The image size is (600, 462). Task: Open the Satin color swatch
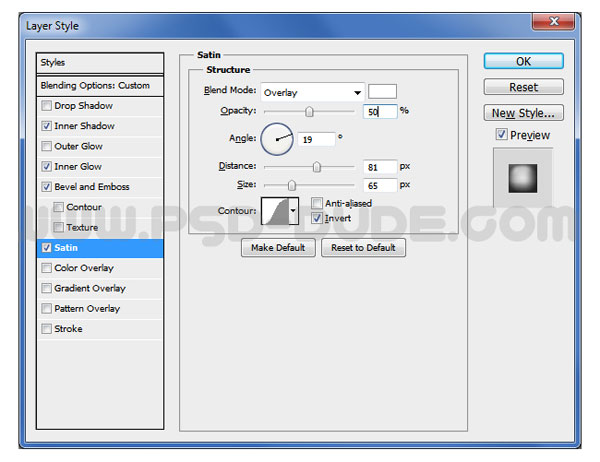(382, 91)
